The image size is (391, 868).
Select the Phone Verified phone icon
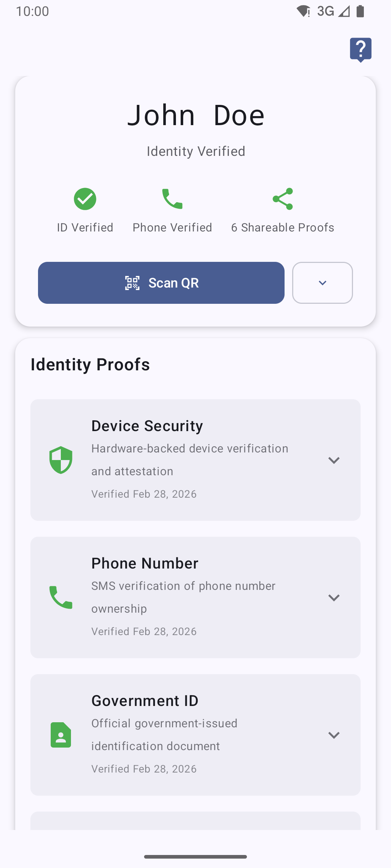click(172, 198)
